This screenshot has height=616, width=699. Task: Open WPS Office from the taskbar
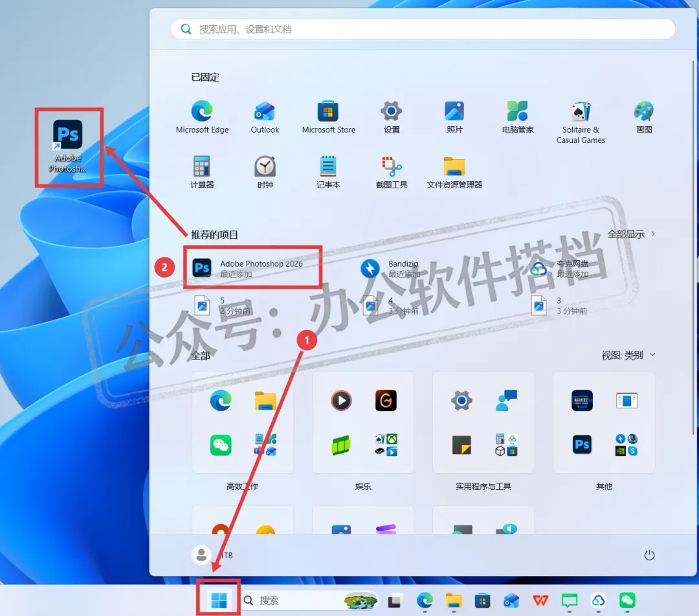coord(540,600)
